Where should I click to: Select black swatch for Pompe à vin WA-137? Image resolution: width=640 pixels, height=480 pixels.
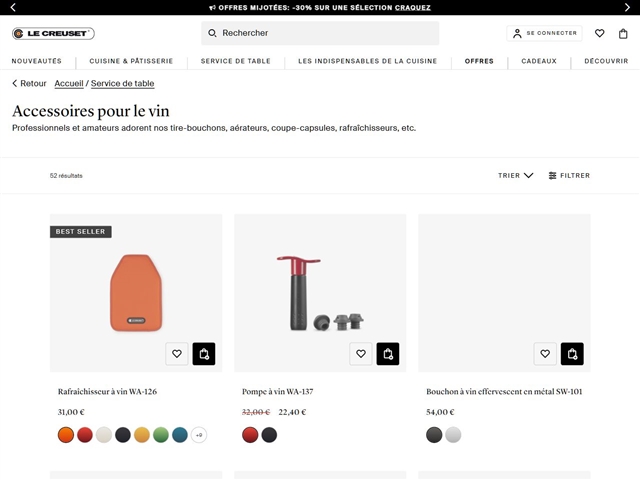(269, 435)
